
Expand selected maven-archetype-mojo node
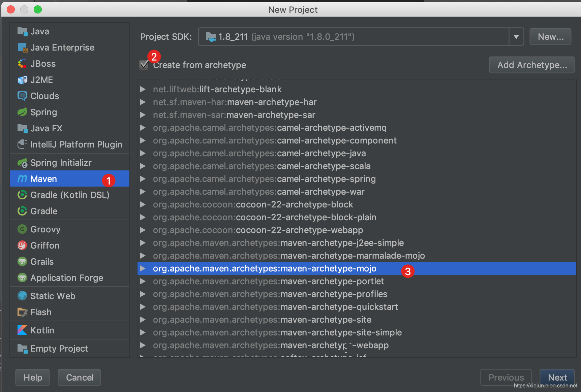[x=143, y=268]
